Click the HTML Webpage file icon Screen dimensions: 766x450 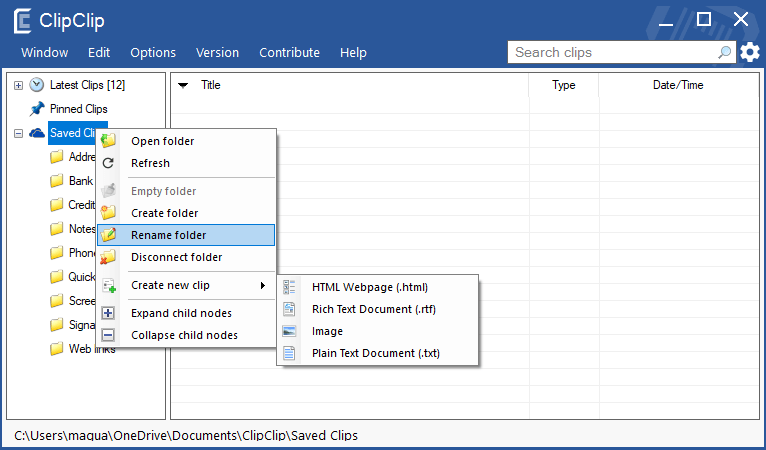290,287
